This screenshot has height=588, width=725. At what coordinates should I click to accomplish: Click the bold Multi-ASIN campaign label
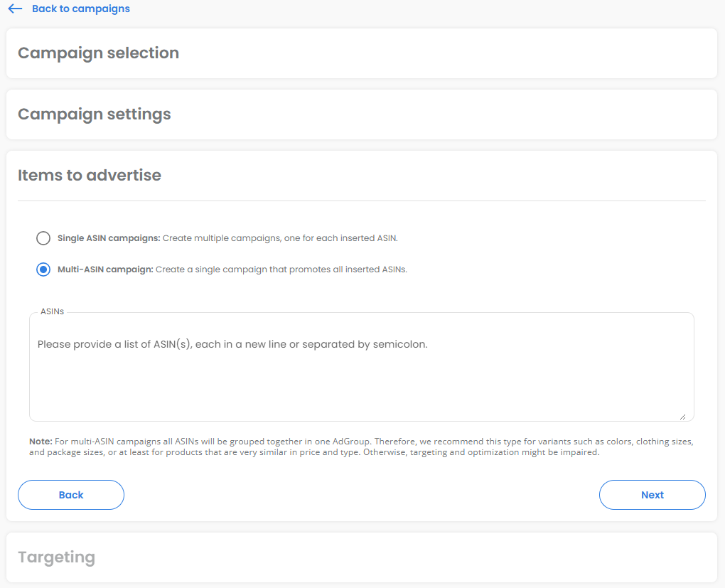pos(105,269)
